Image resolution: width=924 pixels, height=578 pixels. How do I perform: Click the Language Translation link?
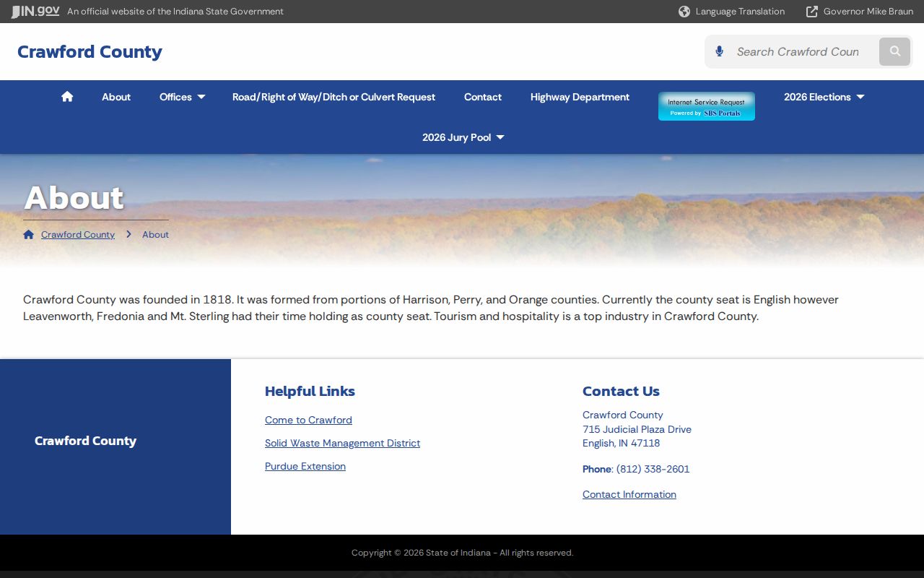740,12
